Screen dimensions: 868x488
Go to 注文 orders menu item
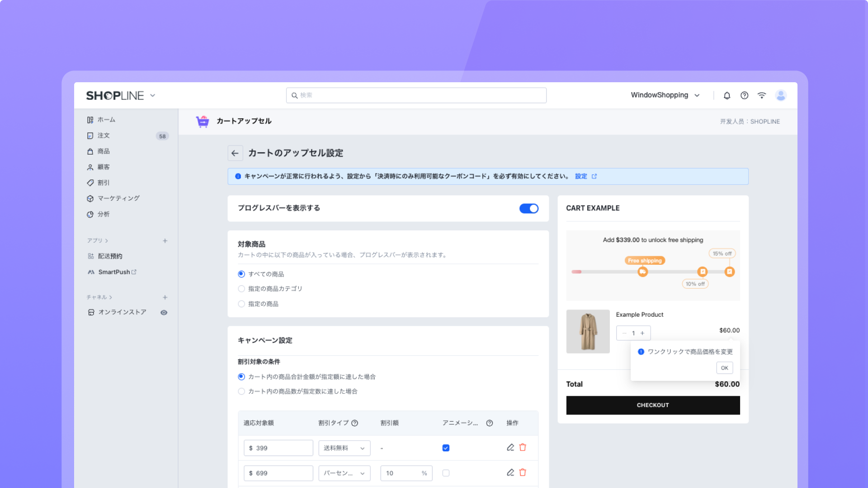point(104,136)
